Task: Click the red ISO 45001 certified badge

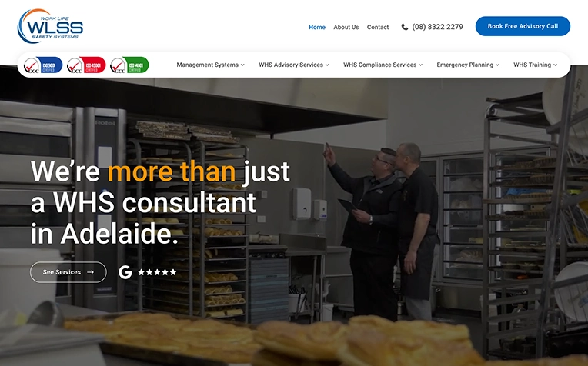Action: (x=86, y=65)
